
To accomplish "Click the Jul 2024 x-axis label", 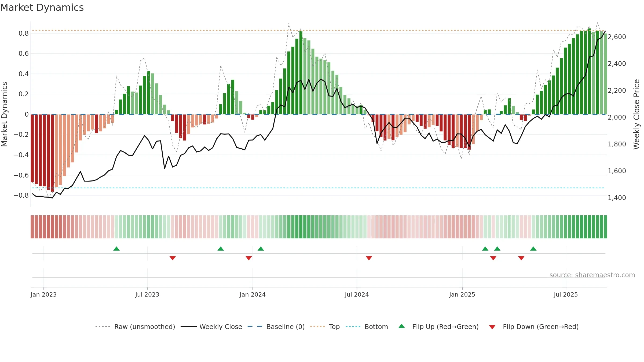I will tap(357, 294).
